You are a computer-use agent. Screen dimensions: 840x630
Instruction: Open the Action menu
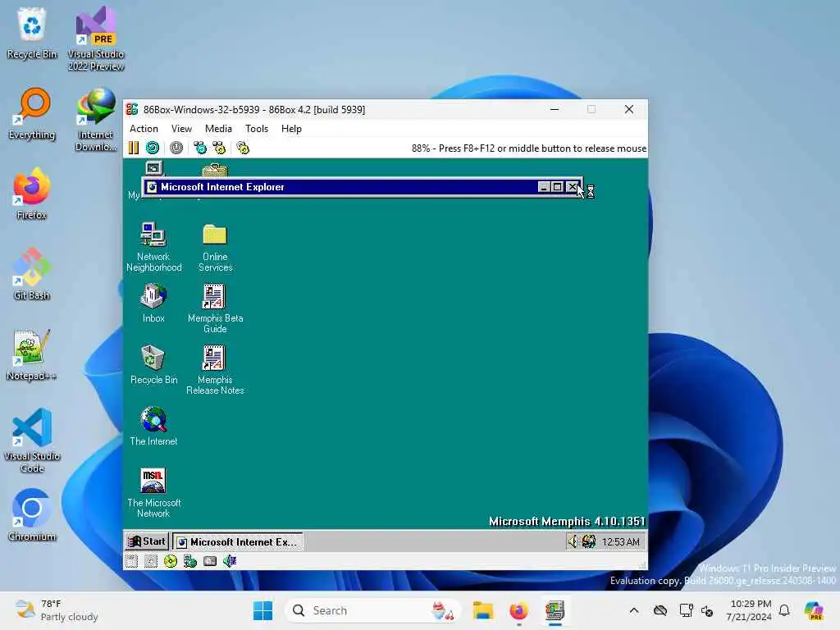coord(144,129)
